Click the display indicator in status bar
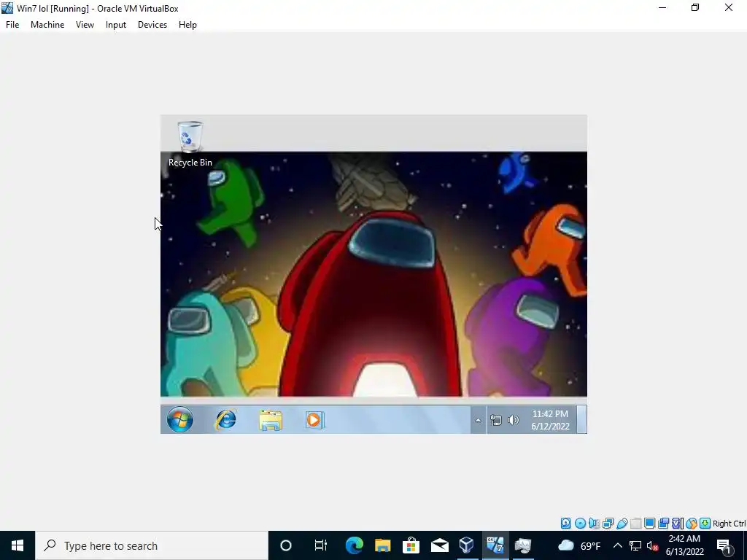Screen dimensions: 747x560 coord(649,524)
